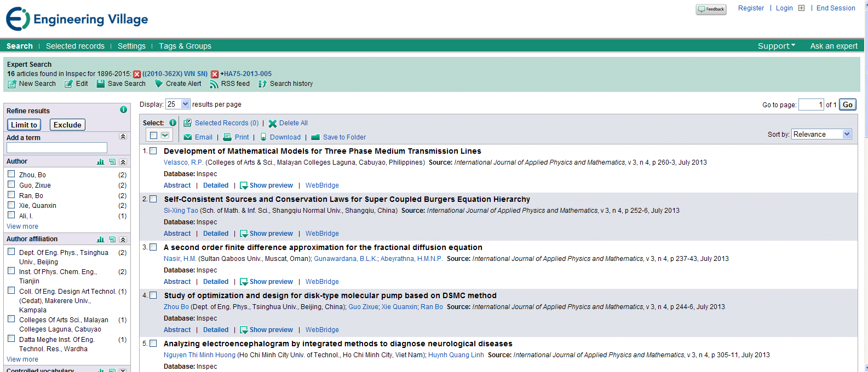Open Abstract link for result 1
868x372 pixels.
(177, 185)
